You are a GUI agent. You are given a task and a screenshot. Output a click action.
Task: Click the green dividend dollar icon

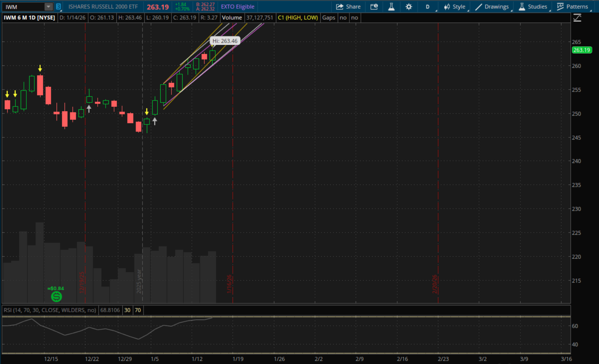click(57, 297)
